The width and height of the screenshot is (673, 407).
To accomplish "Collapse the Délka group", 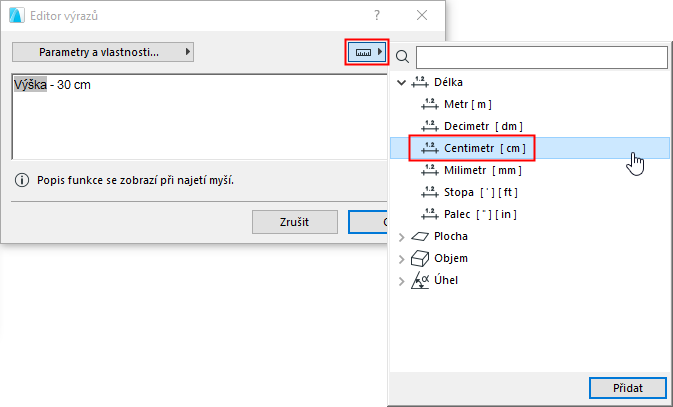I will (402, 82).
